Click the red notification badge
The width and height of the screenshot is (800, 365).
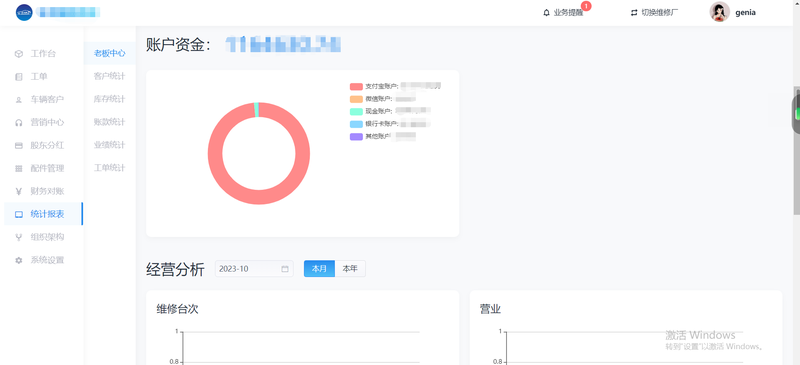(586, 6)
